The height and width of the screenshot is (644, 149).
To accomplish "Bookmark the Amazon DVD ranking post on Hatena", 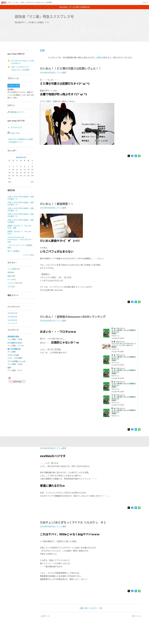I will [x=136, y=429].
